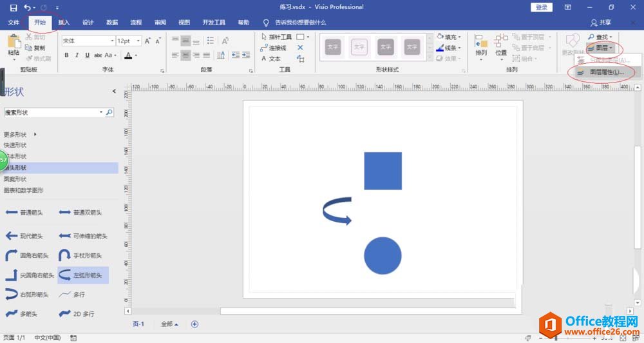Click the increase font size icon
644x343 pixels.
click(x=148, y=41)
